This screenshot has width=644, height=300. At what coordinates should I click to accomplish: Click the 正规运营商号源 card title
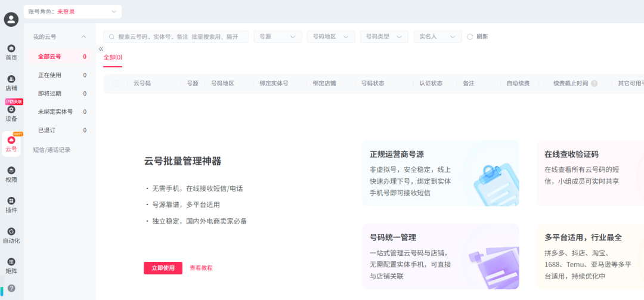[x=397, y=154]
